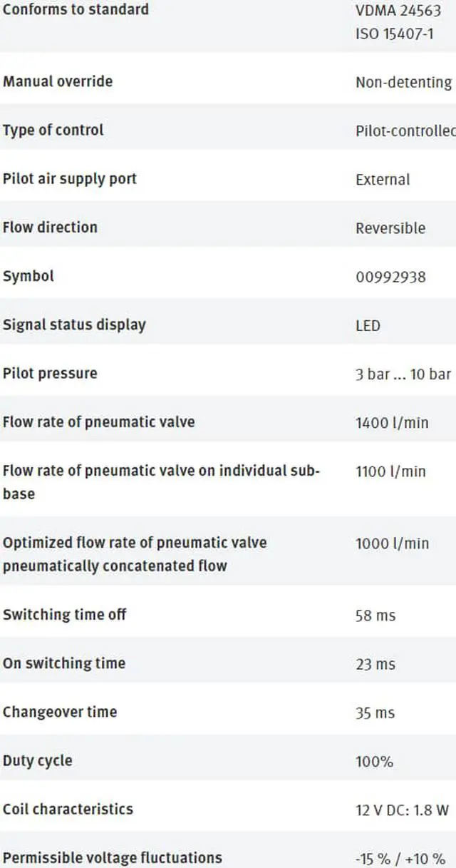Click the '1100 l/min' sub-base flow value
The width and height of the screenshot is (456, 868).
click(x=390, y=471)
